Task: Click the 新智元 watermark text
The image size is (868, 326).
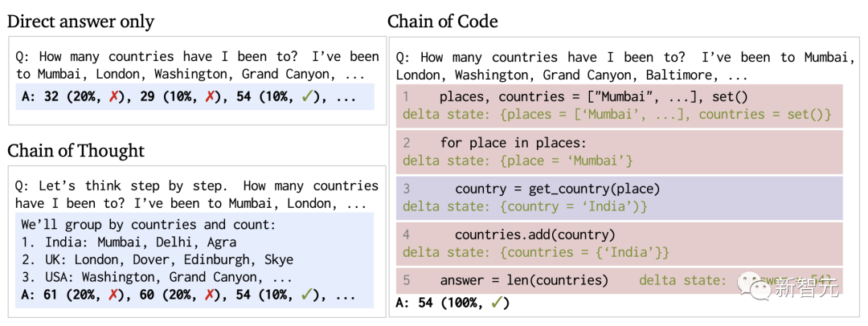Action: pyautogui.click(x=805, y=286)
